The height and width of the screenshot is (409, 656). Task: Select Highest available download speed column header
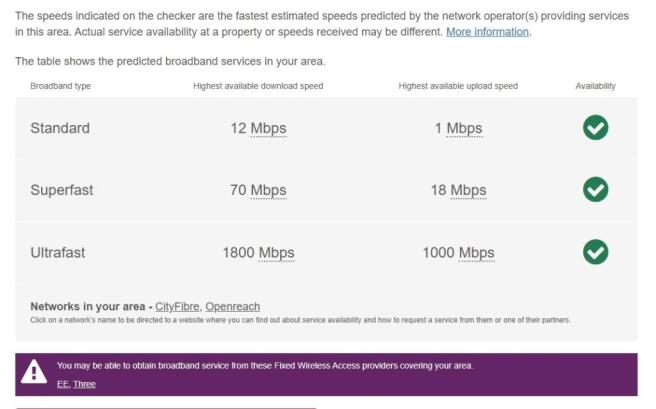click(258, 86)
